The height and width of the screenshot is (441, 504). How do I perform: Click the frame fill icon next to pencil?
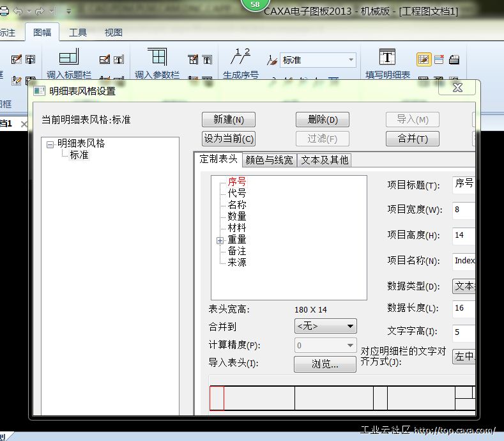click(x=31, y=59)
